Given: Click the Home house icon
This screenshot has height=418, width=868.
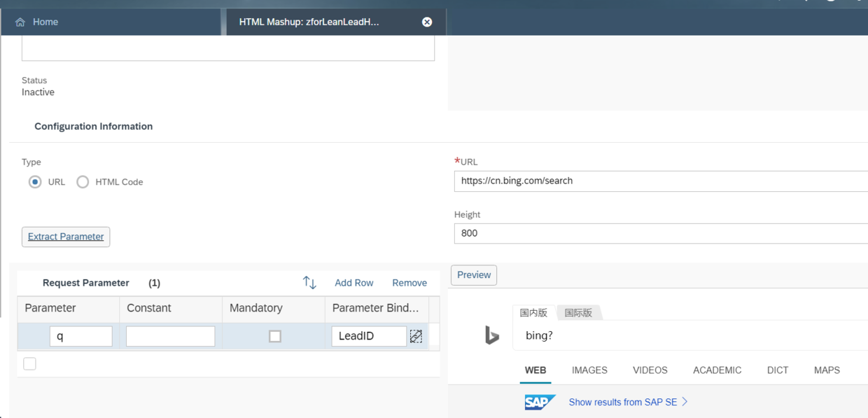Looking at the screenshot, I should (x=20, y=22).
